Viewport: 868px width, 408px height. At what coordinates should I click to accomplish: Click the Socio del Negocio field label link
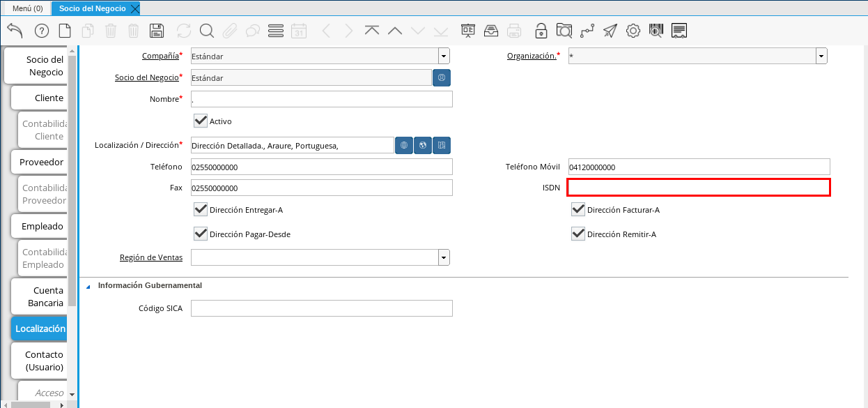147,77
